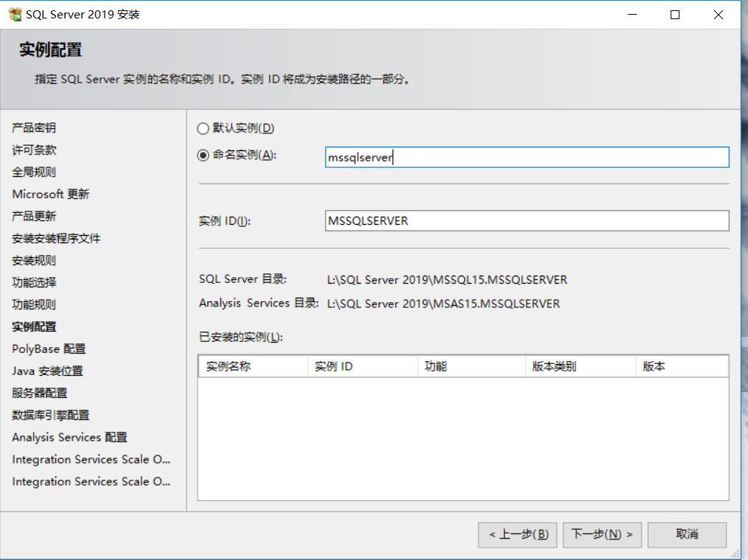Select the Microsoft 更新 step

(51, 194)
